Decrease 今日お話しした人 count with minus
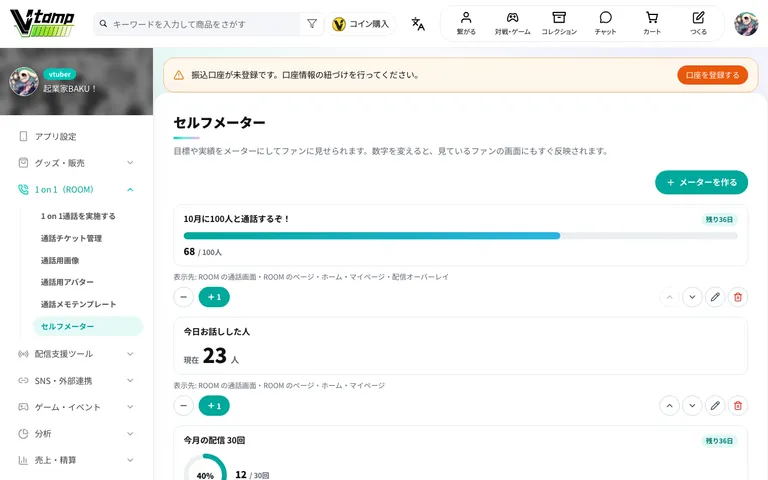This screenshot has height=480, width=768. (x=184, y=406)
